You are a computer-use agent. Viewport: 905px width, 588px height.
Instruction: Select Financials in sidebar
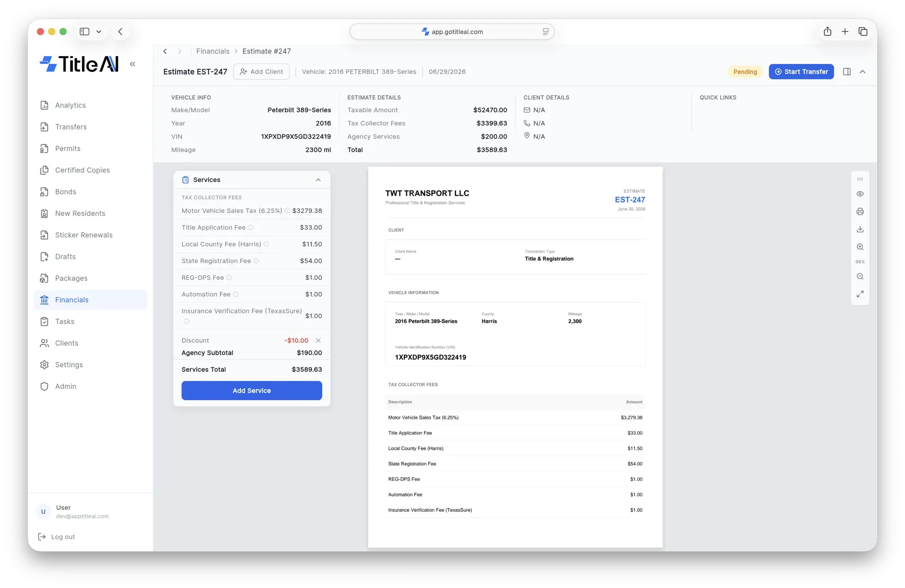coord(90,300)
